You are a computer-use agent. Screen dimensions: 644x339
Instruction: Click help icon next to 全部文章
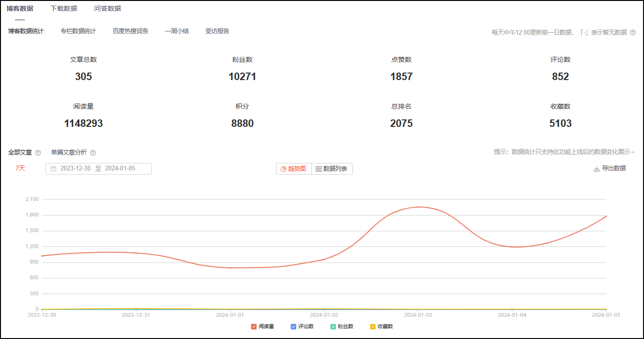(x=38, y=153)
